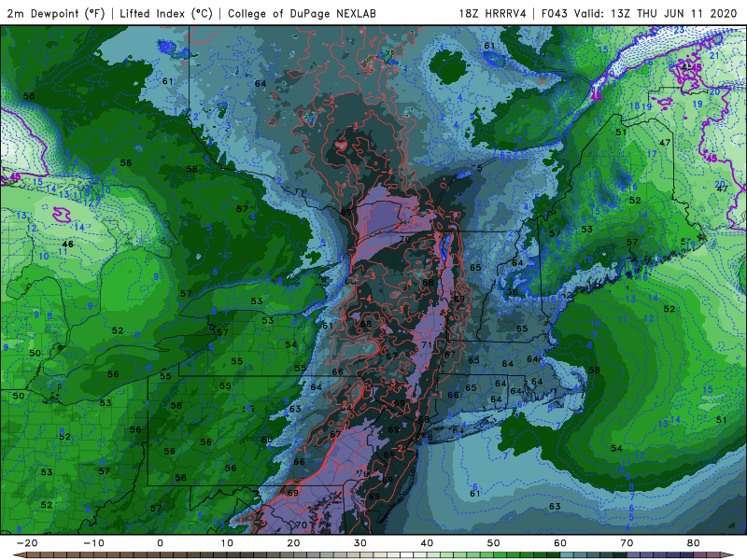The height and width of the screenshot is (560, 747).
Task: Click the '71' dewpoint value on map
Action: coord(427,344)
